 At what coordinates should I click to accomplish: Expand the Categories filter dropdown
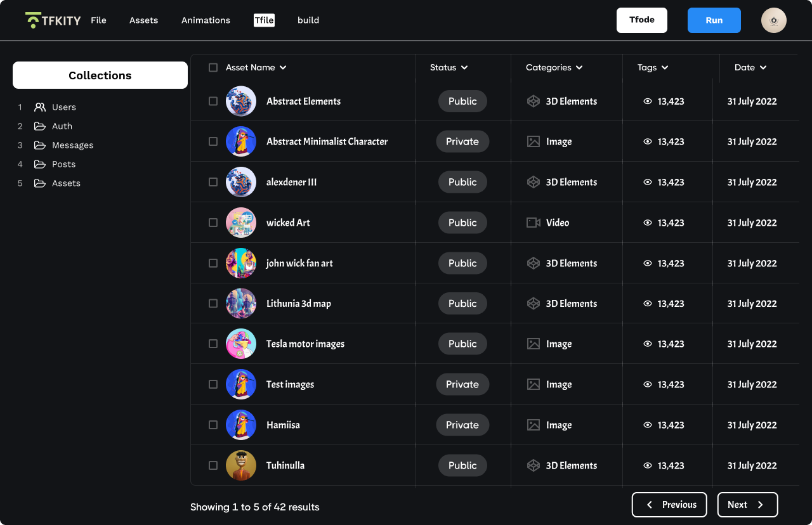[x=580, y=67]
